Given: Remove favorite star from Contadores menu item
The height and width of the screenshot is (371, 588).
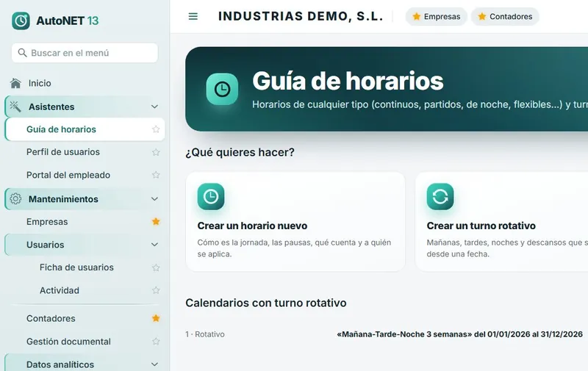Looking at the screenshot, I should tap(156, 318).
